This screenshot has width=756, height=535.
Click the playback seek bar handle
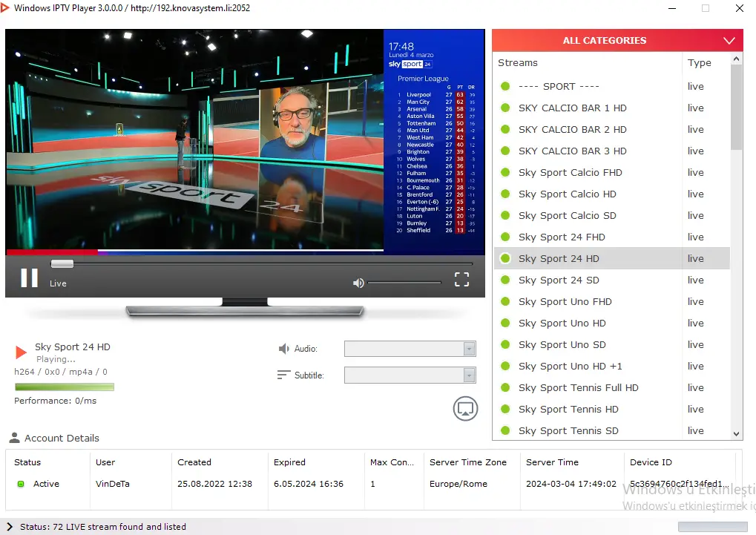click(62, 263)
